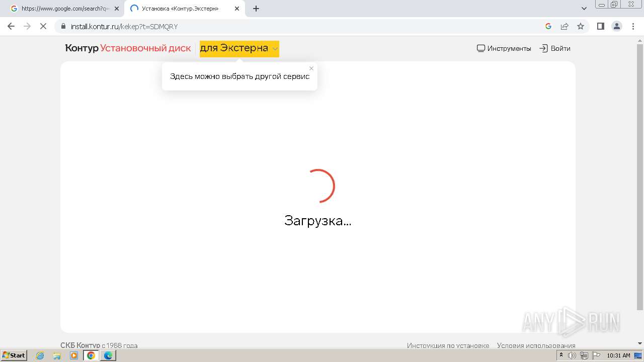Open the Action Center flag icon

[596, 355]
